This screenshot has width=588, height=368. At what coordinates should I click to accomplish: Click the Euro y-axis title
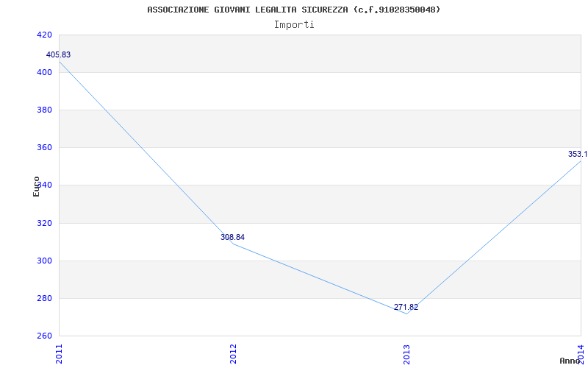(36, 187)
